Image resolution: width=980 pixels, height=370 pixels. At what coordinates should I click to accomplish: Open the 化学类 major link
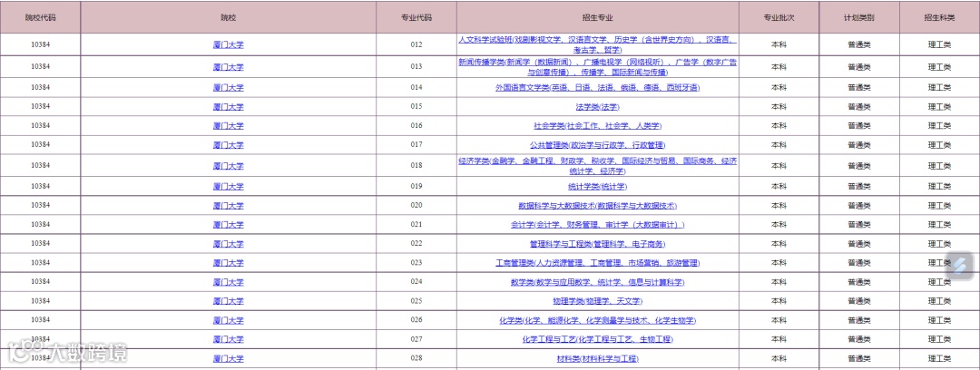tap(597, 321)
